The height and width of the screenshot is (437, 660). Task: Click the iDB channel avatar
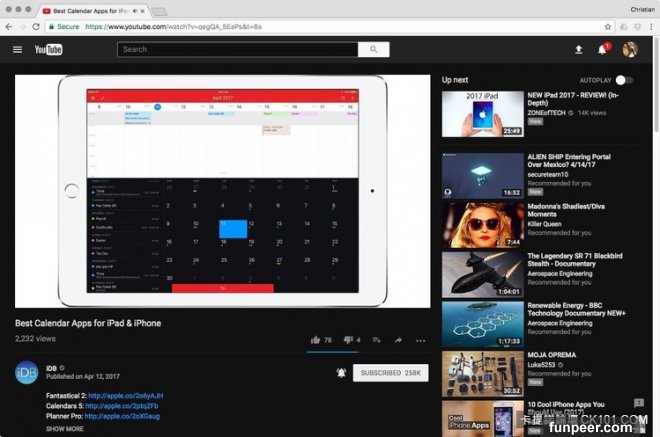(27, 373)
